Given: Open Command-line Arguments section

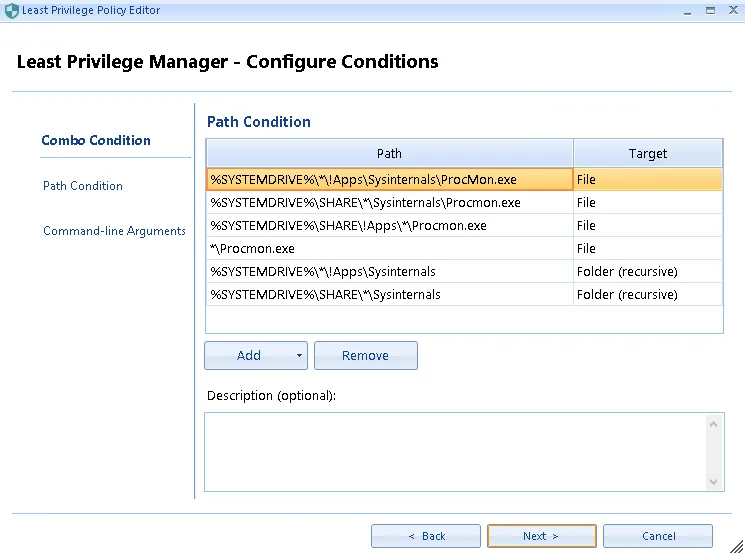Looking at the screenshot, I should (x=114, y=231).
